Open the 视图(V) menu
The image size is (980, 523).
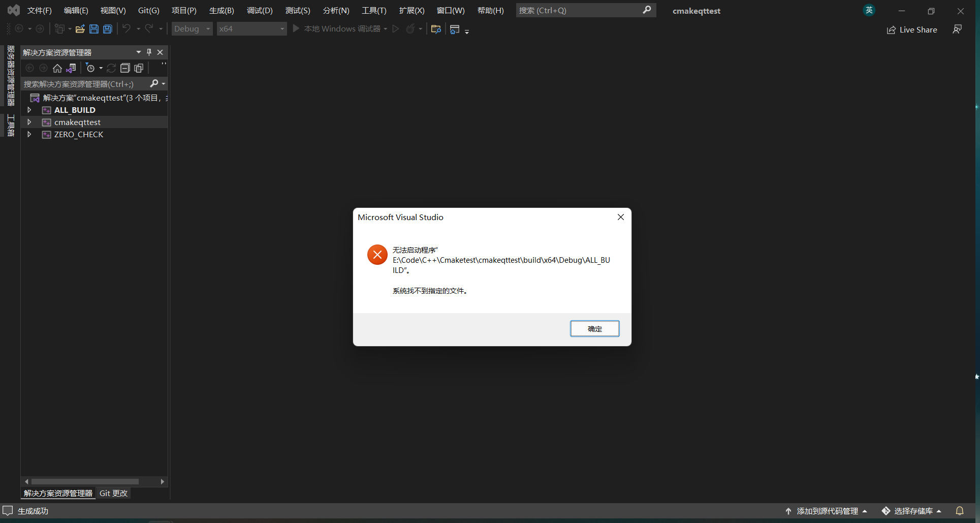113,11
